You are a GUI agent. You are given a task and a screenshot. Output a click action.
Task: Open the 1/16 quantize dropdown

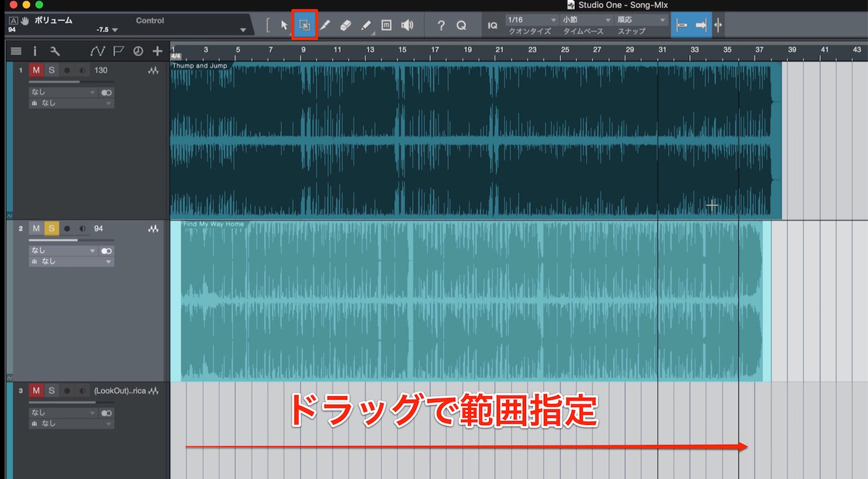coord(532,20)
